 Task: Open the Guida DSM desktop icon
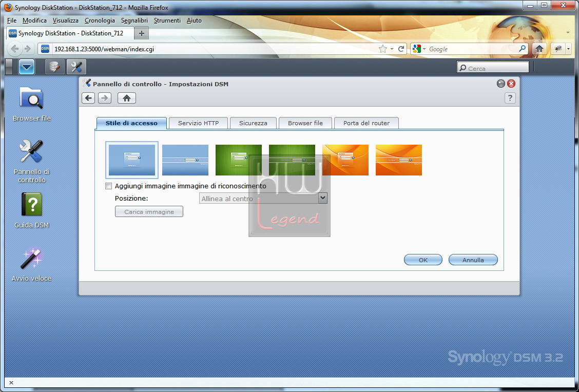pyautogui.click(x=31, y=210)
